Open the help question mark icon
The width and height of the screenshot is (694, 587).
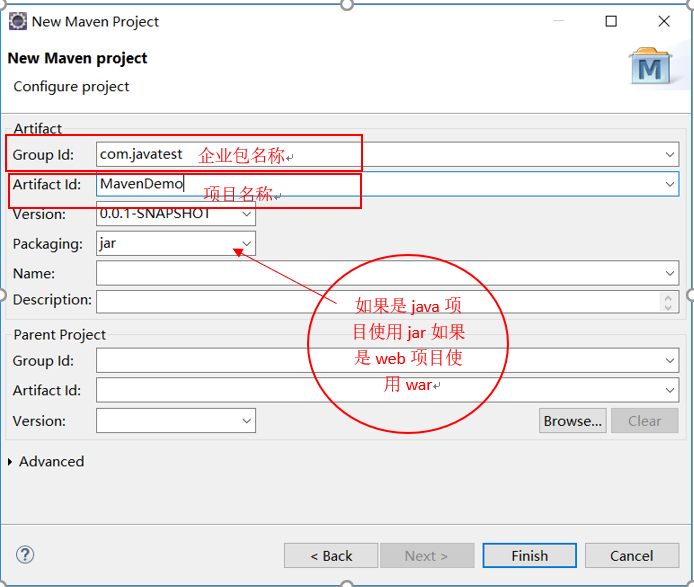click(x=25, y=555)
